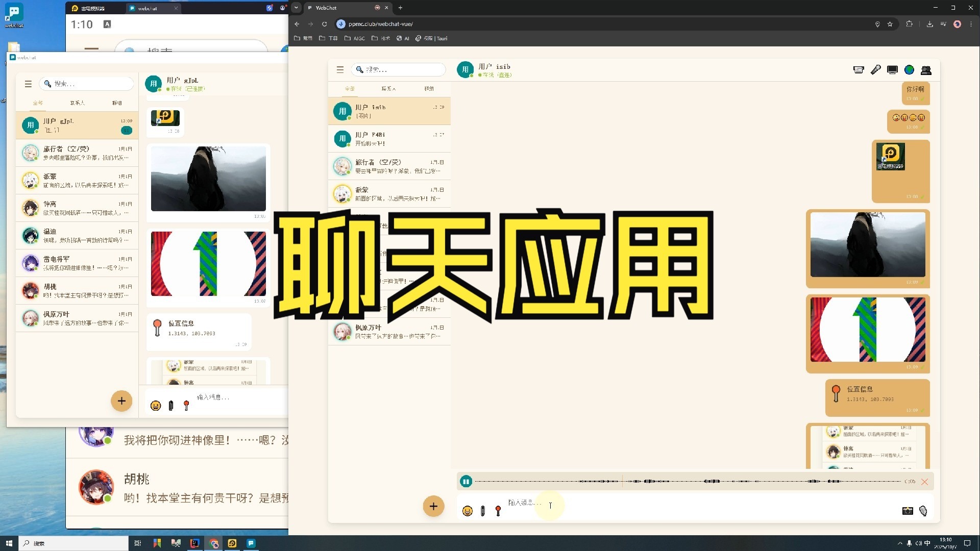Seek within the audio waveform bar
Image resolution: width=980 pixels, height=551 pixels.
click(x=688, y=481)
